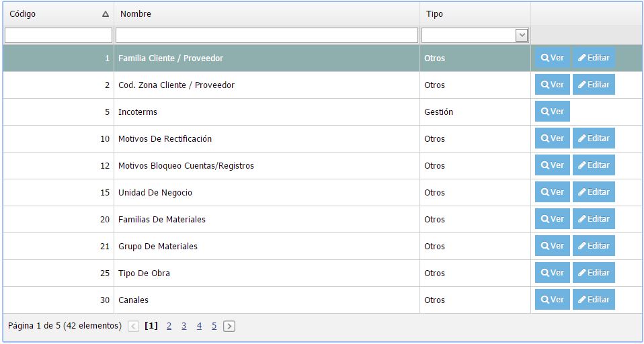Click 'Página 1 de 5 (42 elementos)' text
This screenshot has width=644, height=344.
[x=65, y=326]
